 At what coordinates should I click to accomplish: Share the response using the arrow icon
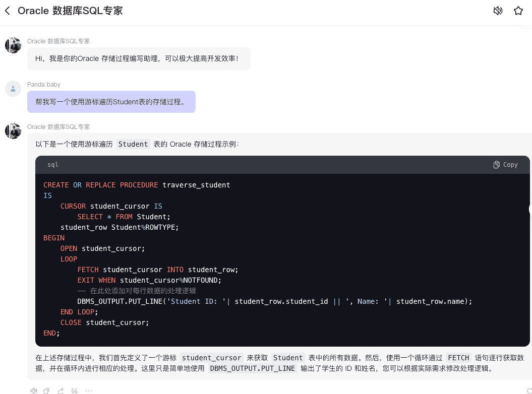click(x=61, y=390)
